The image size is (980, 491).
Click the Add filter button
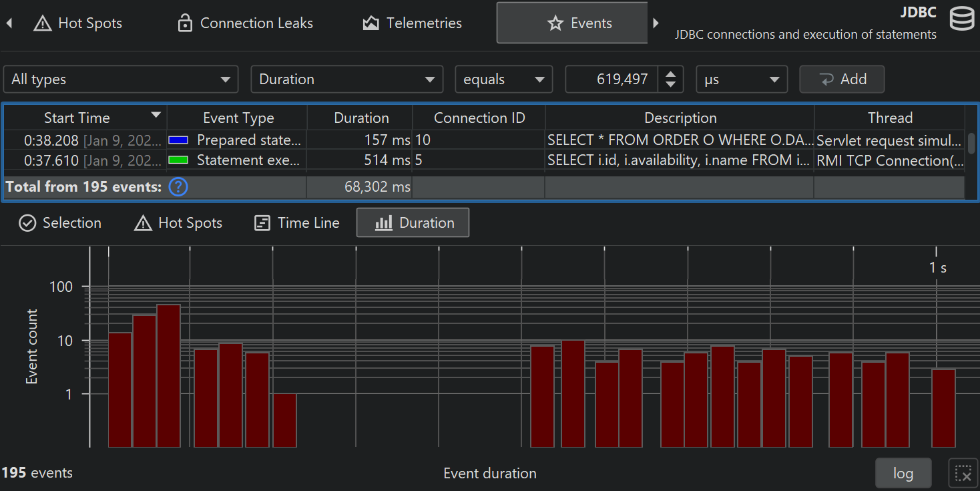coord(842,79)
